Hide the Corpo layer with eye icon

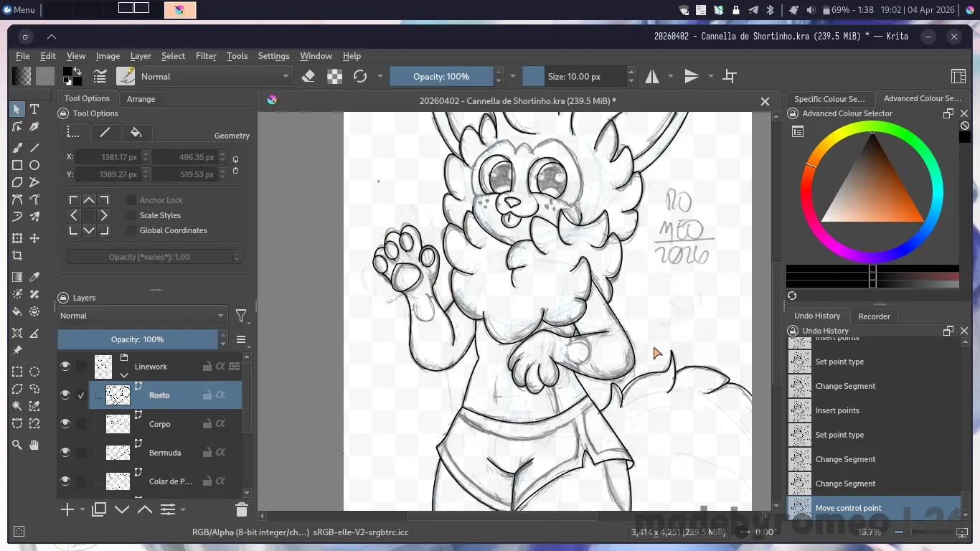coord(65,423)
